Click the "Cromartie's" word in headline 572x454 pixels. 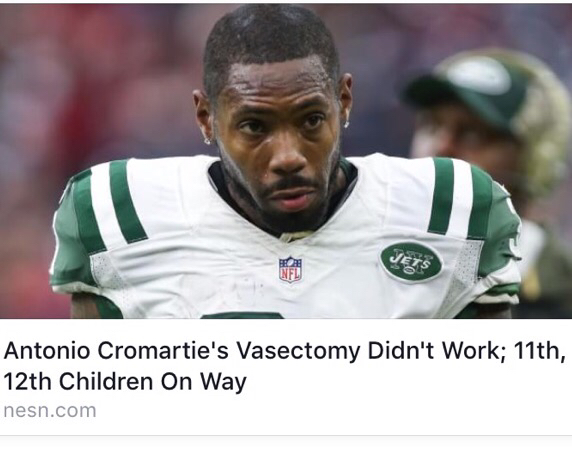tap(163, 350)
